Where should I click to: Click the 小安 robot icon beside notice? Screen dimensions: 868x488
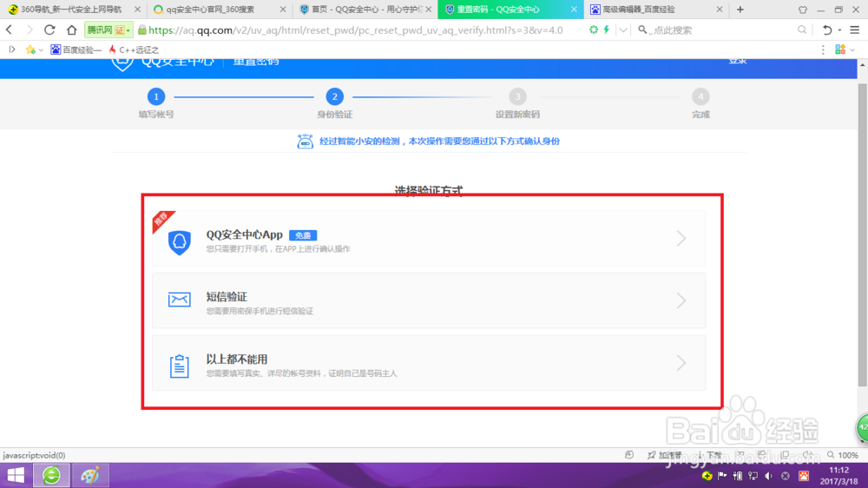[305, 142]
